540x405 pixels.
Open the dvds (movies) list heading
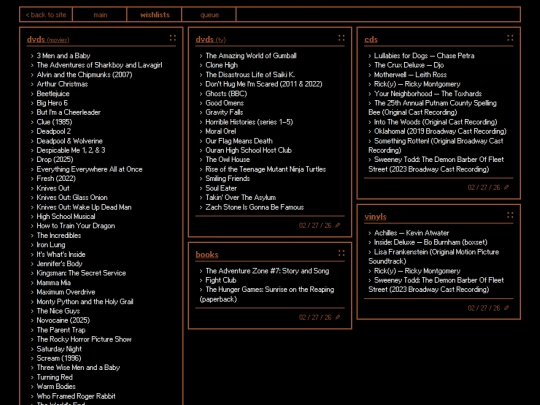48,40
